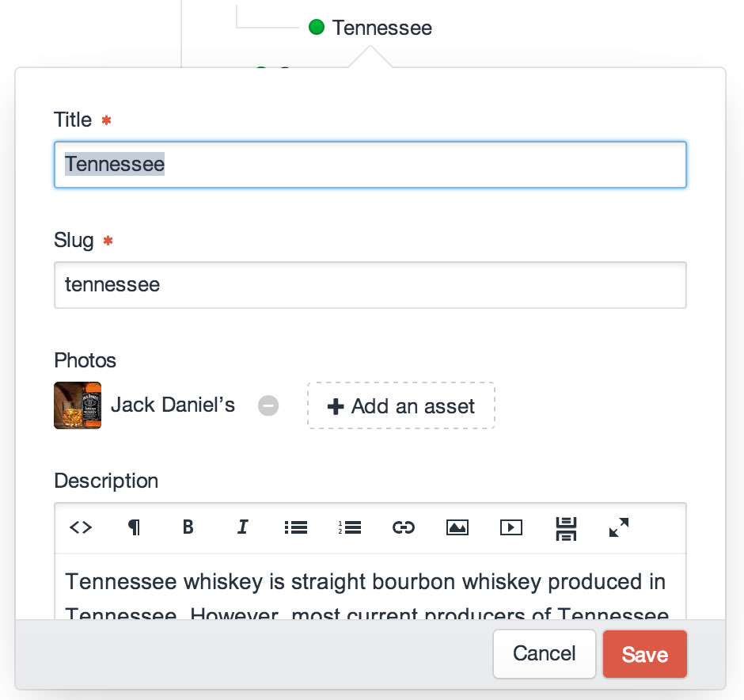Remove the Jack Daniel's photo
Viewport: 744px width, 700px height.
268,405
